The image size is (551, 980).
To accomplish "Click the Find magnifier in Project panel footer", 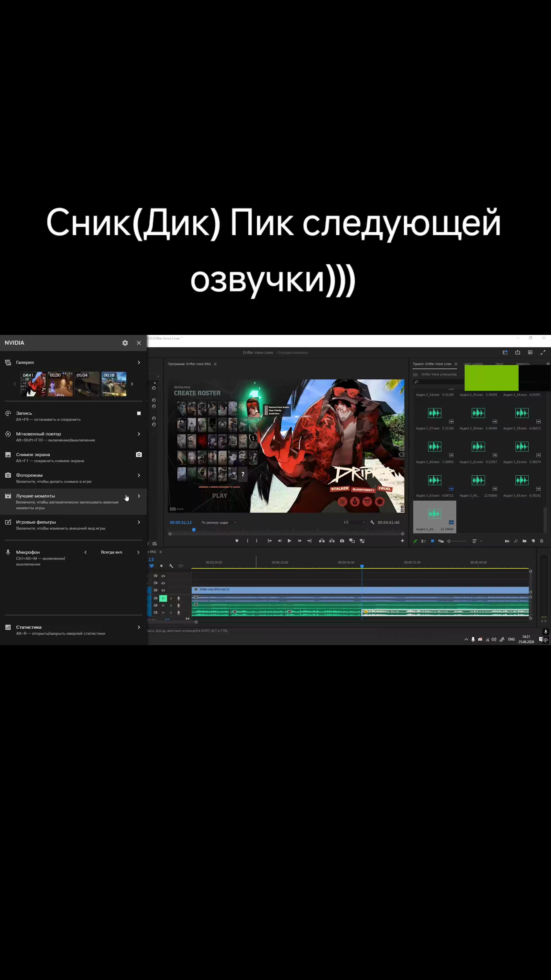I will [516, 541].
